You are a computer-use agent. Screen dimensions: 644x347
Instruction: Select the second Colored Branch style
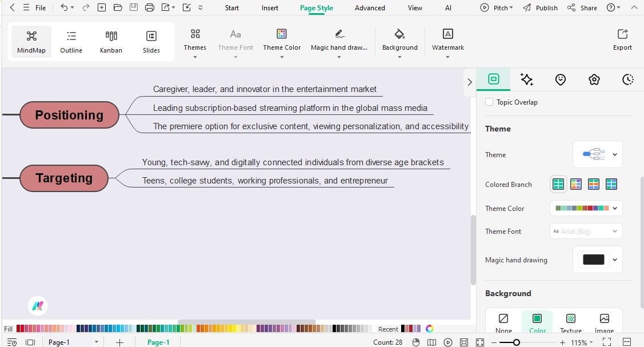tap(576, 184)
